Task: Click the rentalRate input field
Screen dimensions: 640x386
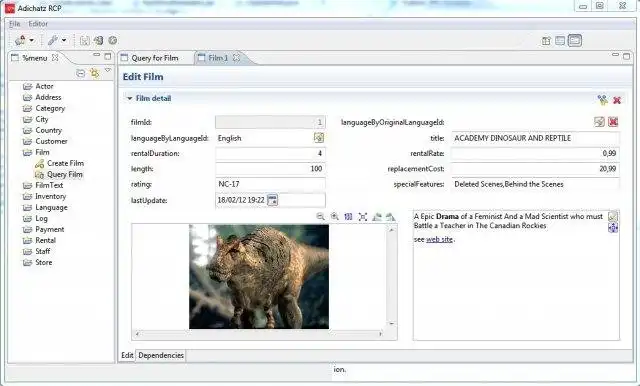Action: 536,153
